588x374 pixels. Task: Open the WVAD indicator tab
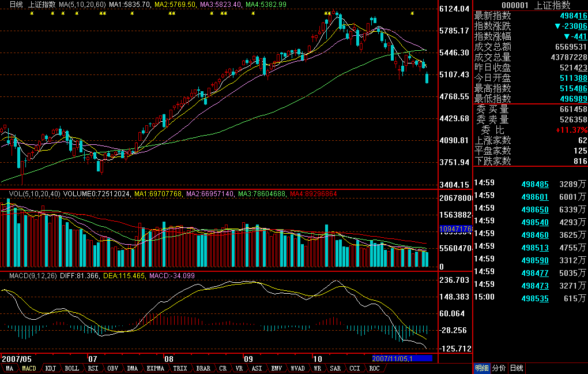click(297, 368)
